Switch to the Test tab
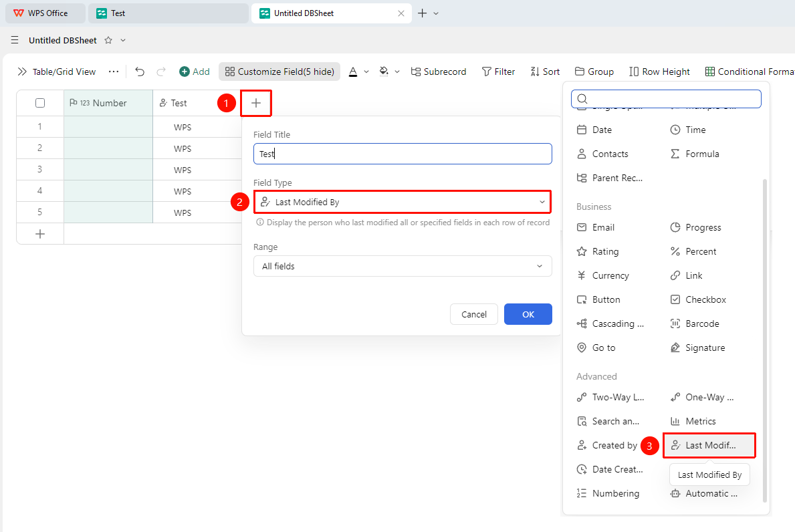 tap(168, 13)
